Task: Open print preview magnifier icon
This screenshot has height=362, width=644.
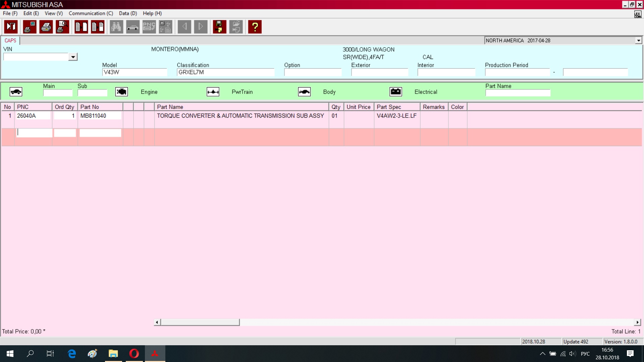Action: [x=62, y=27]
